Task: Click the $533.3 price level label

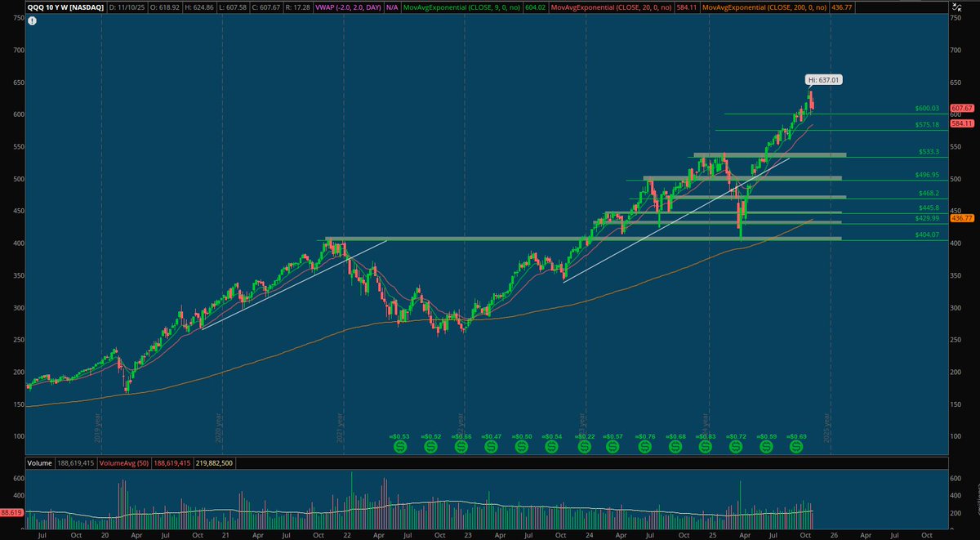Action: (929, 151)
